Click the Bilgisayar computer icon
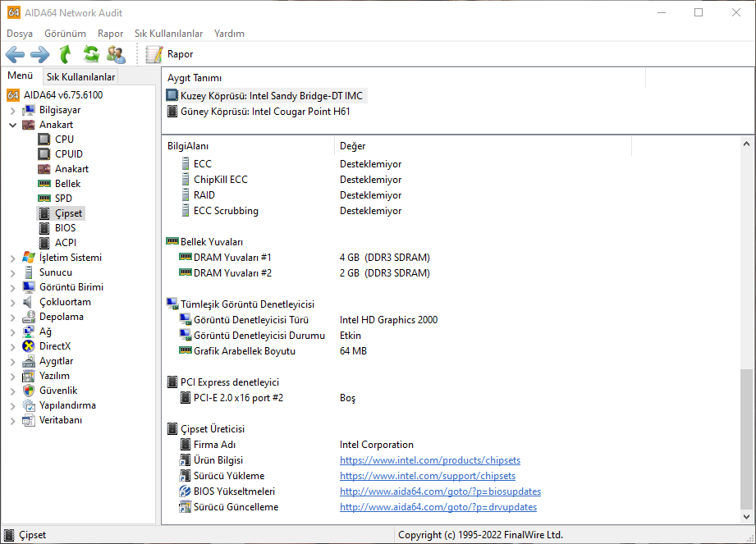 coord(29,110)
